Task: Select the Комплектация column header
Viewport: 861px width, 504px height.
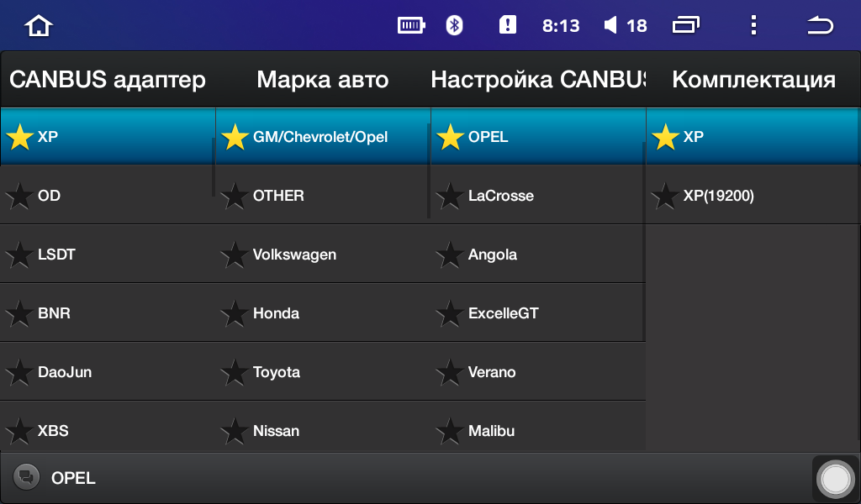Action: pos(753,80)
